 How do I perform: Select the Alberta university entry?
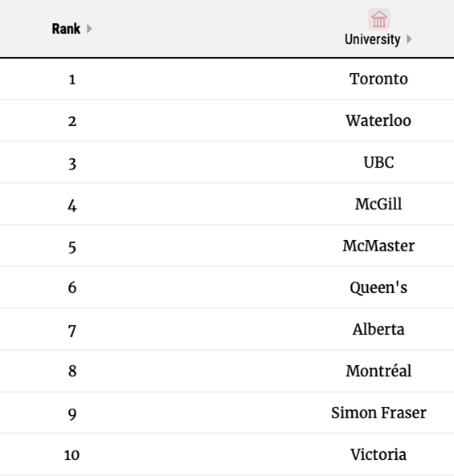pos(378,329)
